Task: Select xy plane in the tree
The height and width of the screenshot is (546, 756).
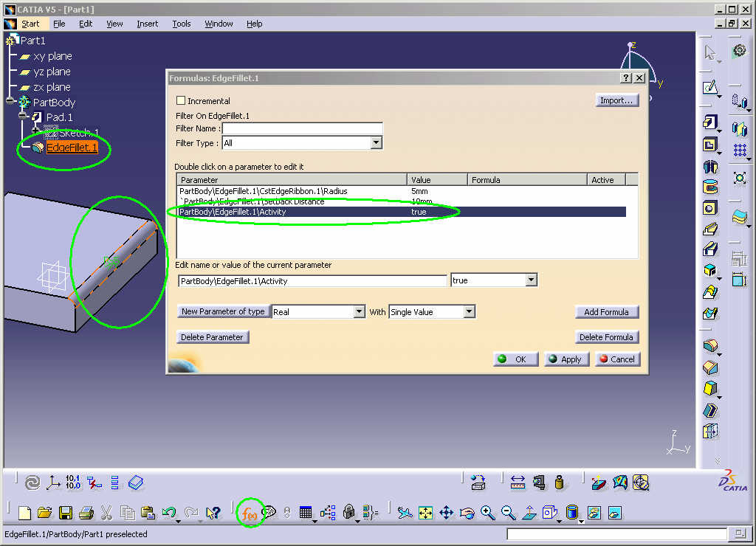Action: (52, 56)
